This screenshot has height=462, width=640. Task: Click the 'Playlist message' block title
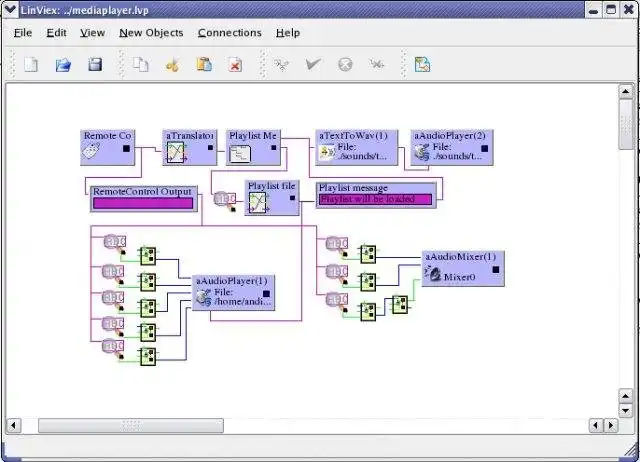pos(353,188)
